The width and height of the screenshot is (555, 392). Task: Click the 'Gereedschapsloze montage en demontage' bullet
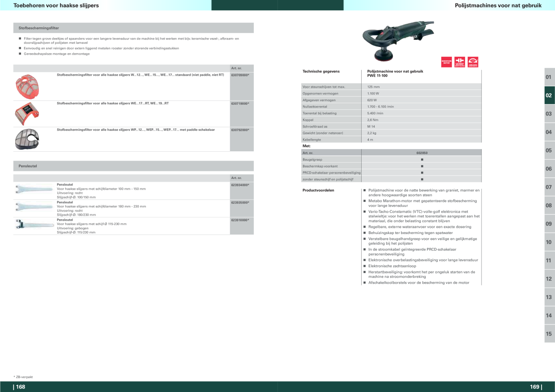pos(57,54)
